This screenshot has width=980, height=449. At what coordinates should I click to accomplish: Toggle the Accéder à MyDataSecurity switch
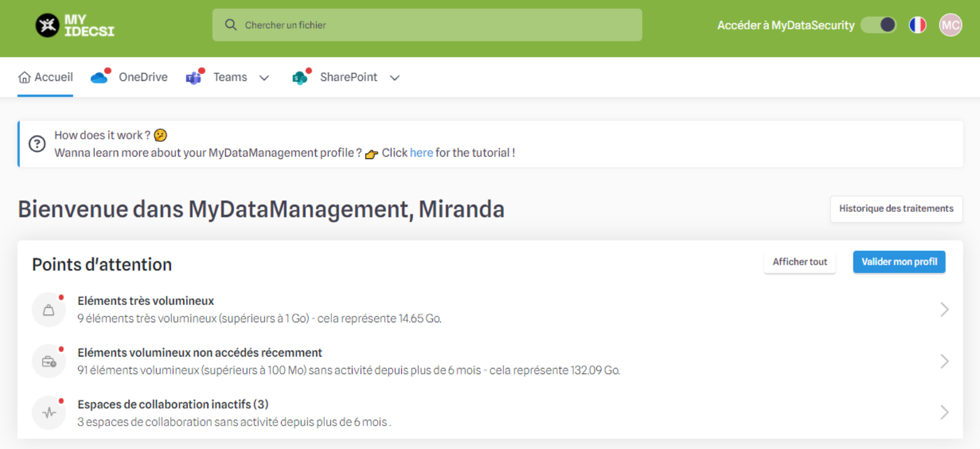click(879, 25)
